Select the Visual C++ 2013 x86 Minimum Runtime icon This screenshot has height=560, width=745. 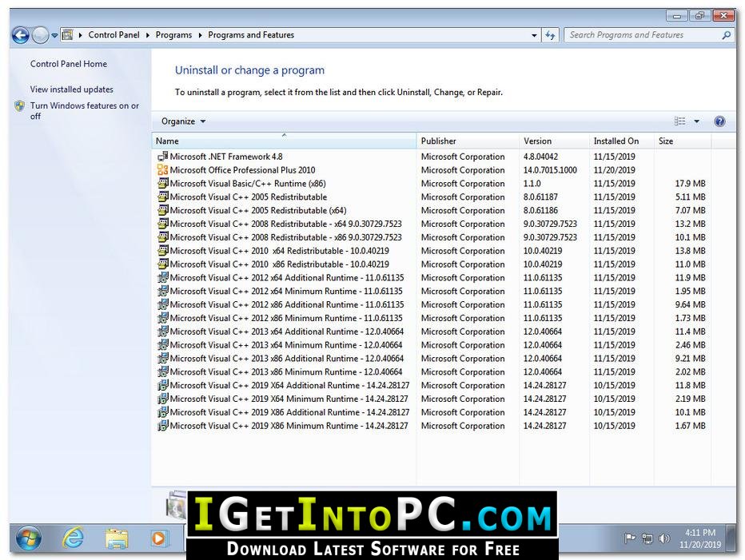coord(162,371)
